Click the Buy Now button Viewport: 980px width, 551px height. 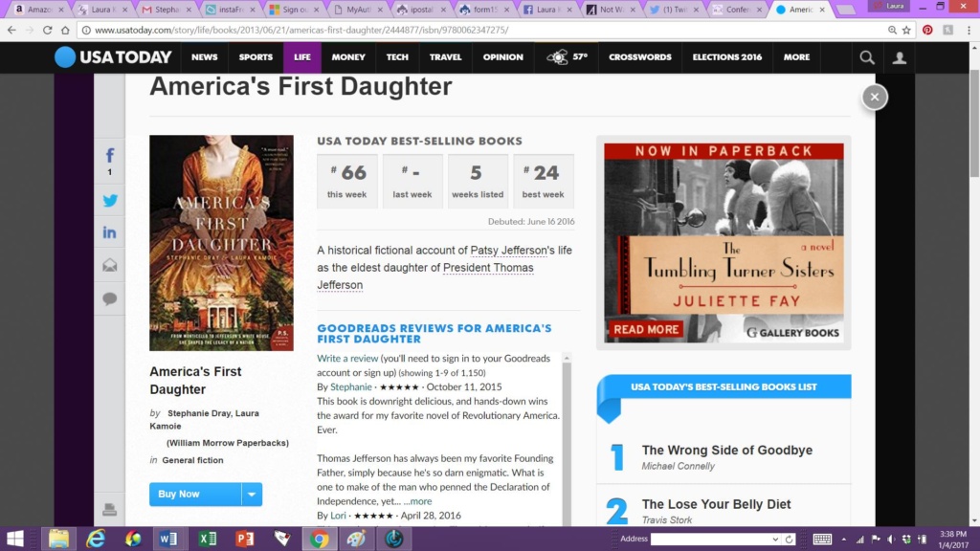195,495
